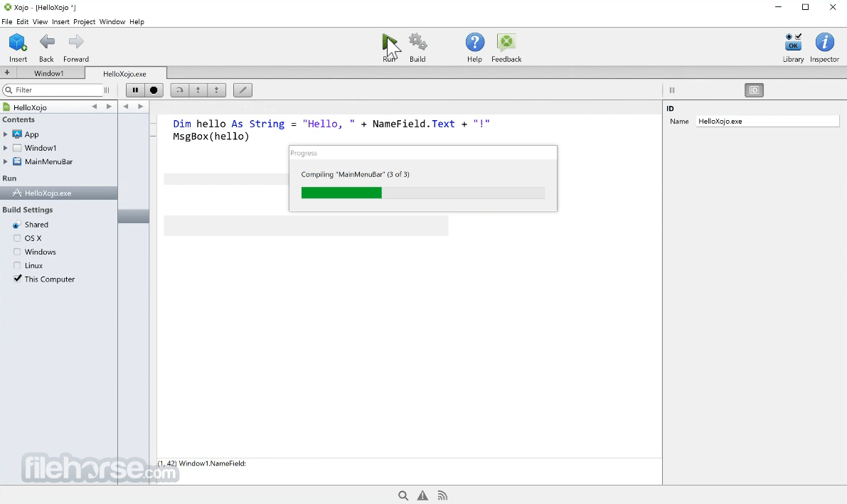Open the Insert menu
847x504 pixels.
click(60, 21)
